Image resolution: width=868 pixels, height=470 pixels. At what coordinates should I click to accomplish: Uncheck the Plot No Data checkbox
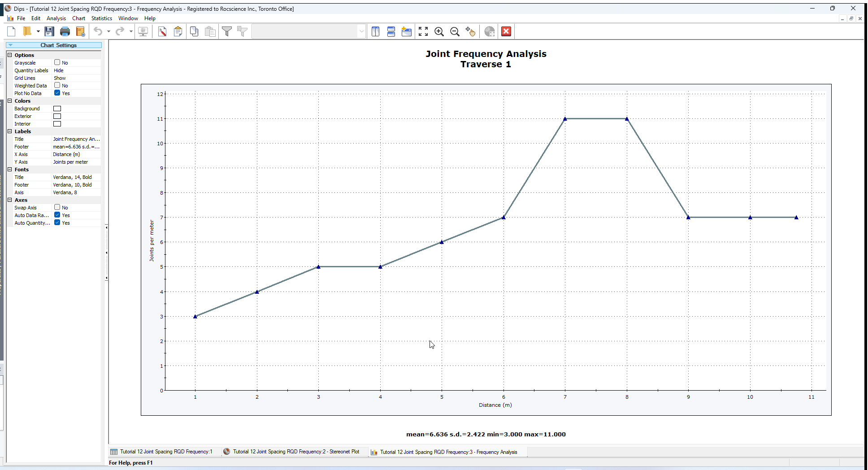pyautogui.click(x=57, y=93)
